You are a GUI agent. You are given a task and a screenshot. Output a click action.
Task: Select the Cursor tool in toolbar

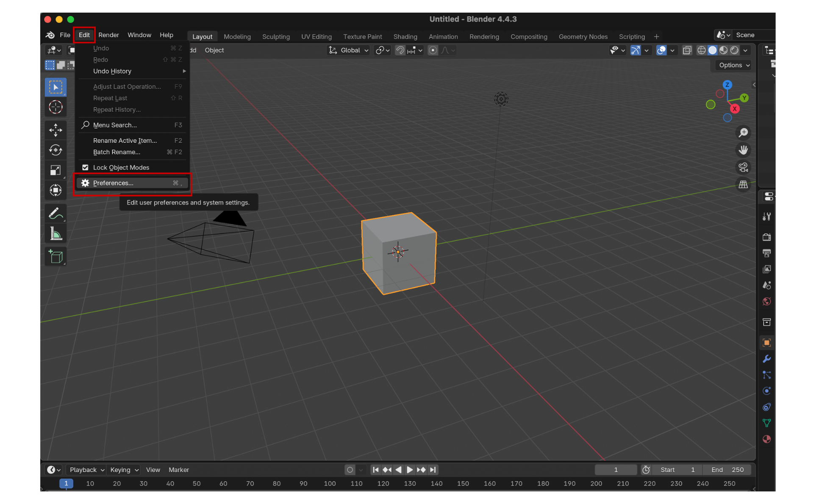56,107
